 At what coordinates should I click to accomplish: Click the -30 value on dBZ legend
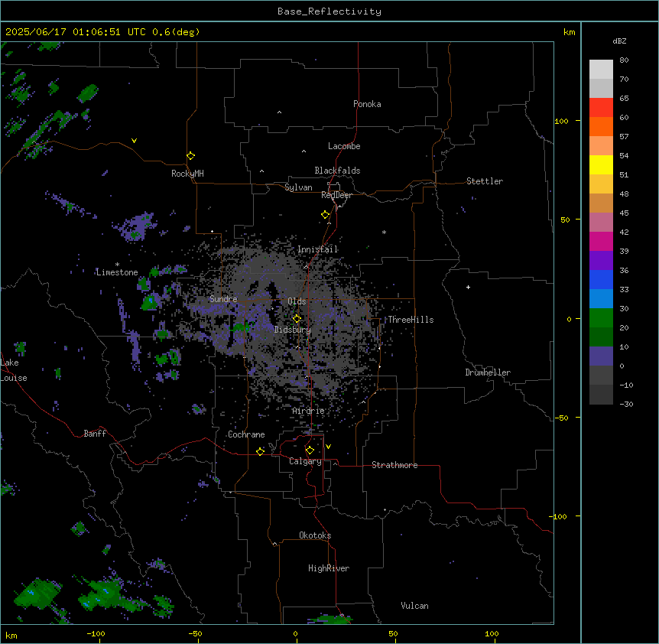coord(626,404)
